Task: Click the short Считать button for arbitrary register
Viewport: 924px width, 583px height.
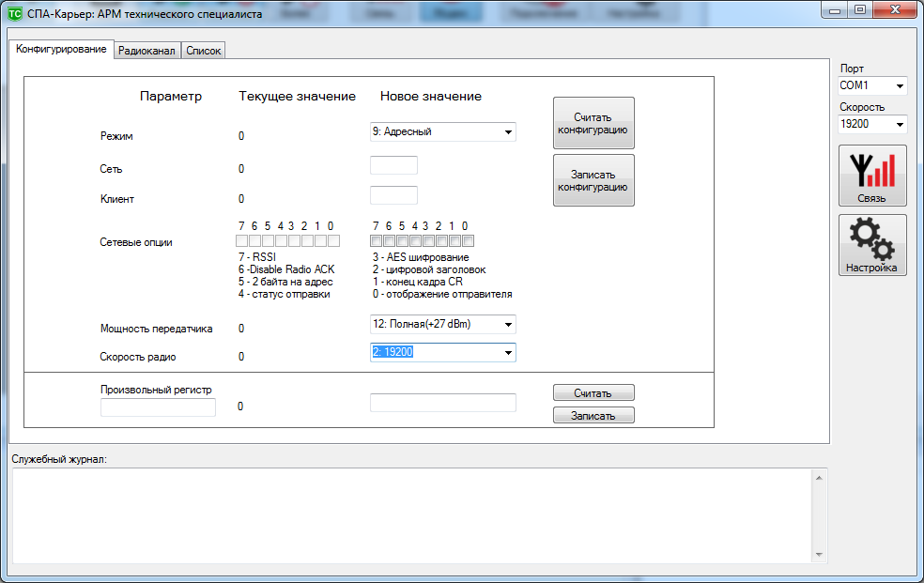Action: (593, 392)
